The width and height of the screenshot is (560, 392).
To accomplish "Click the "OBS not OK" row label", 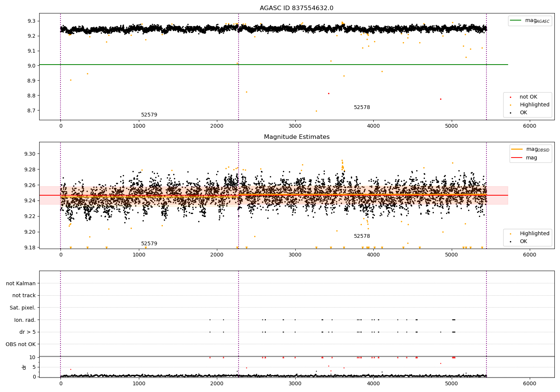I will click(21, 344).
